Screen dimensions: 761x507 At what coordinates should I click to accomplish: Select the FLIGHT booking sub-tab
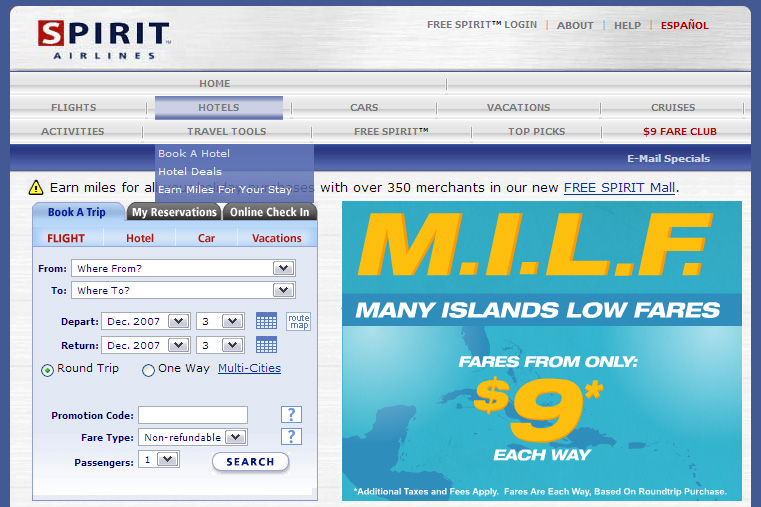tap(66, 238)
